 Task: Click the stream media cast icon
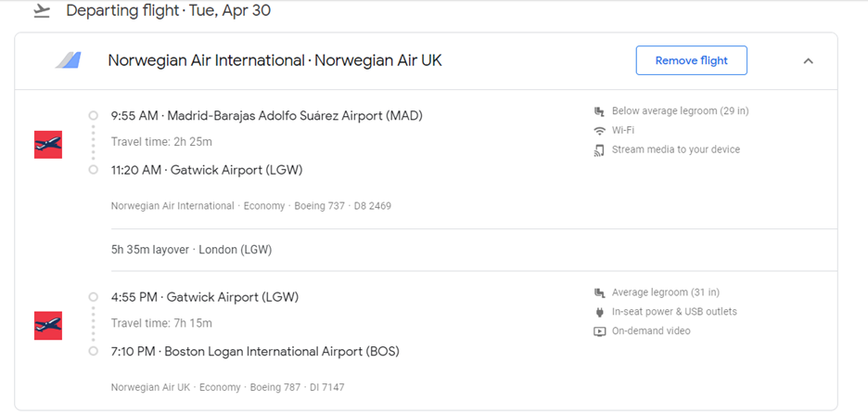point(599,149)
